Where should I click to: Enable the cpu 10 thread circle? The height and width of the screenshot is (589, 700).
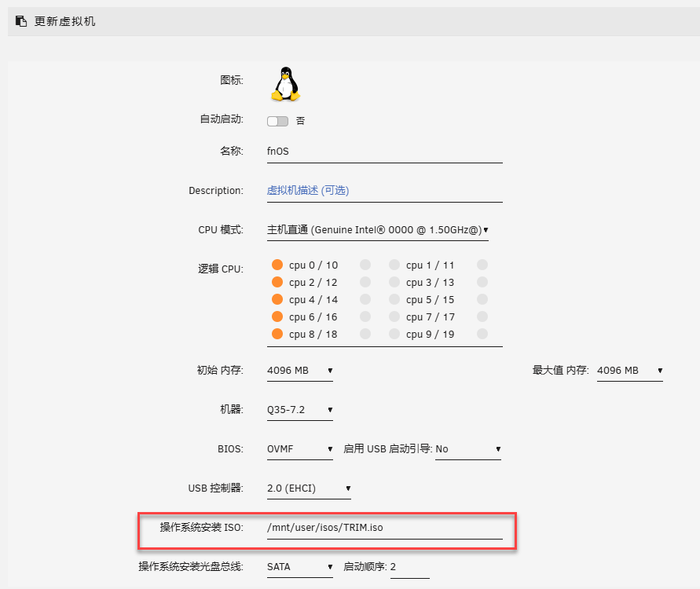365,265
